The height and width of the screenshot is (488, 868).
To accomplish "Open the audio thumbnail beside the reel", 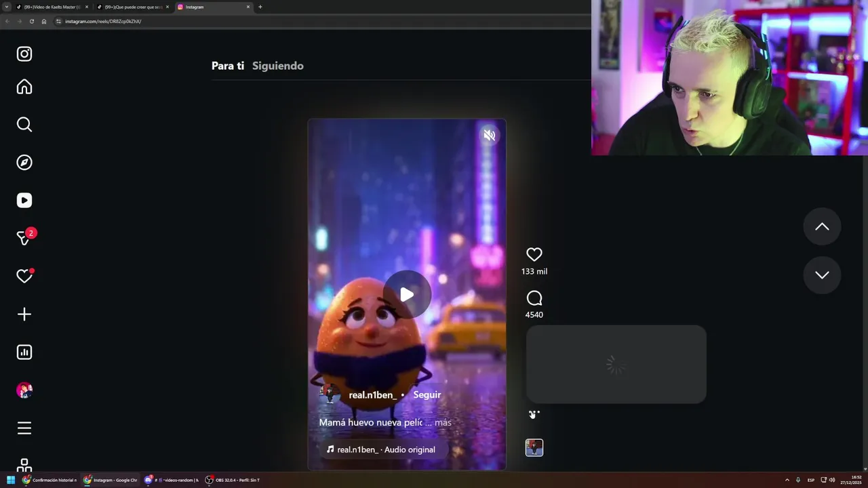I will click(534, 447).
